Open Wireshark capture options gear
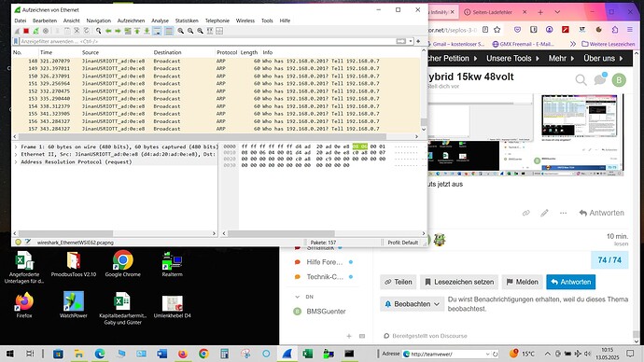Image resolution: width=644 pixels, height=362 pixels. (x=46, y=31)
